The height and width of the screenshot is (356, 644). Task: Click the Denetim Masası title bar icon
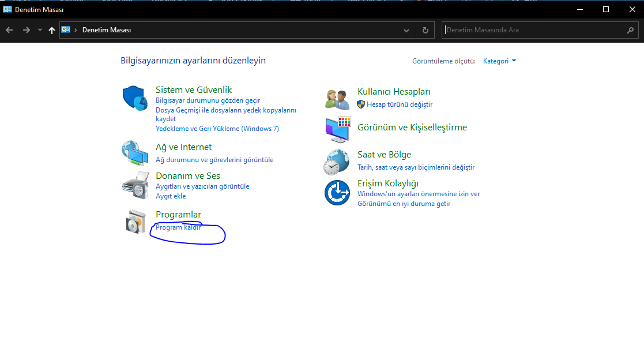[x=7, y=9]
